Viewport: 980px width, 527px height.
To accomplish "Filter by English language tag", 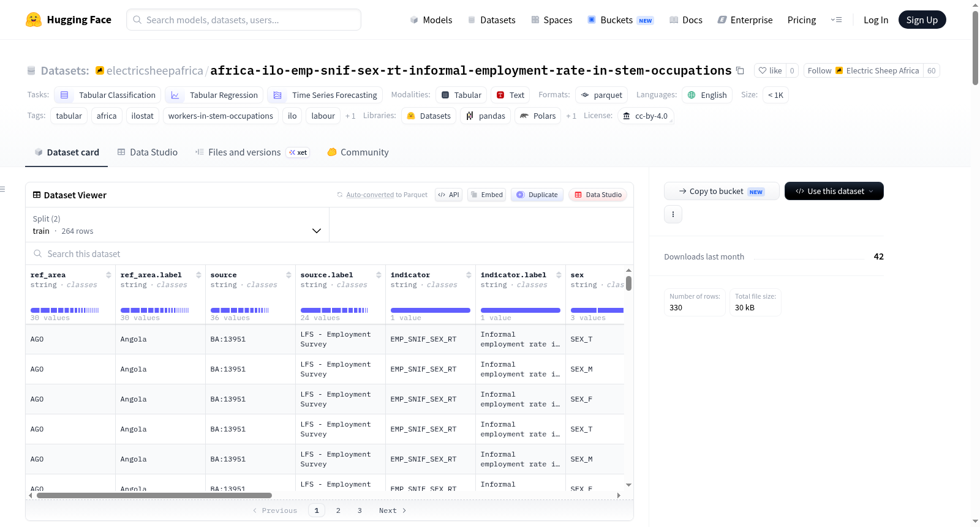I will 707,95.
